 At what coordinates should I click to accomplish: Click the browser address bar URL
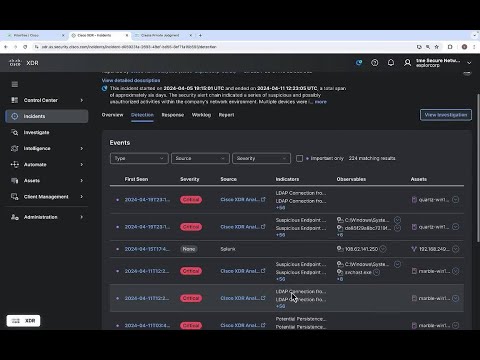(129, 47)
